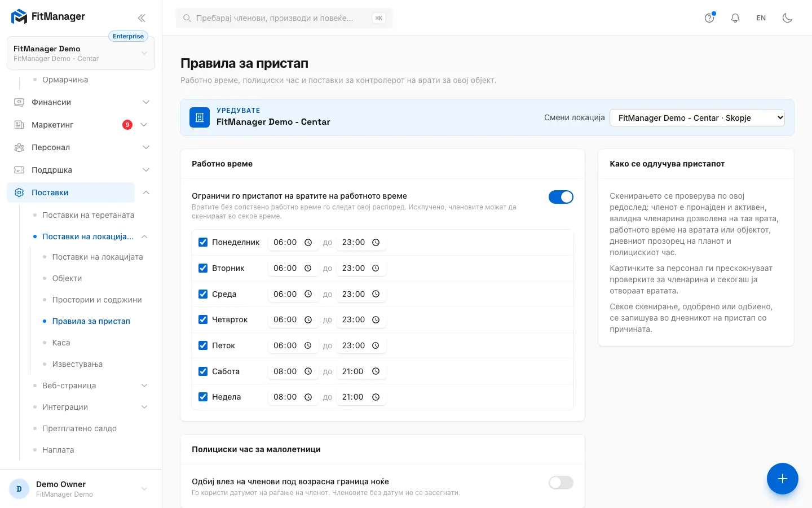
Task: Click the search magnifier icon
Action: tap(187, 18)
